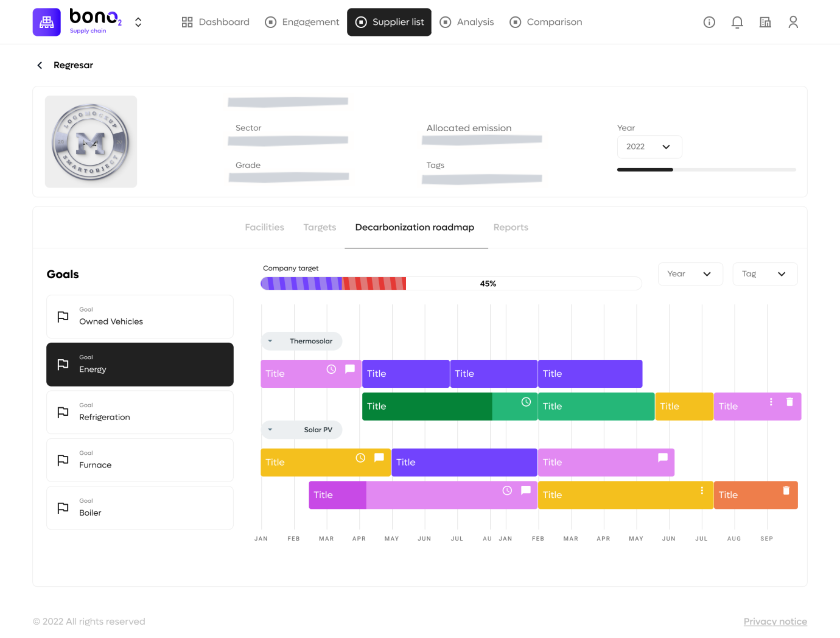Collapse the Thermosolar group
This screenshot has height=638, width=840.
[x=270, y=341]
